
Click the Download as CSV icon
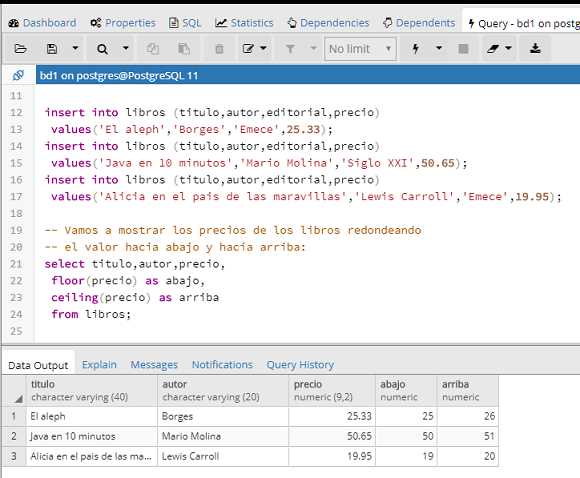[x=535, y=48]
